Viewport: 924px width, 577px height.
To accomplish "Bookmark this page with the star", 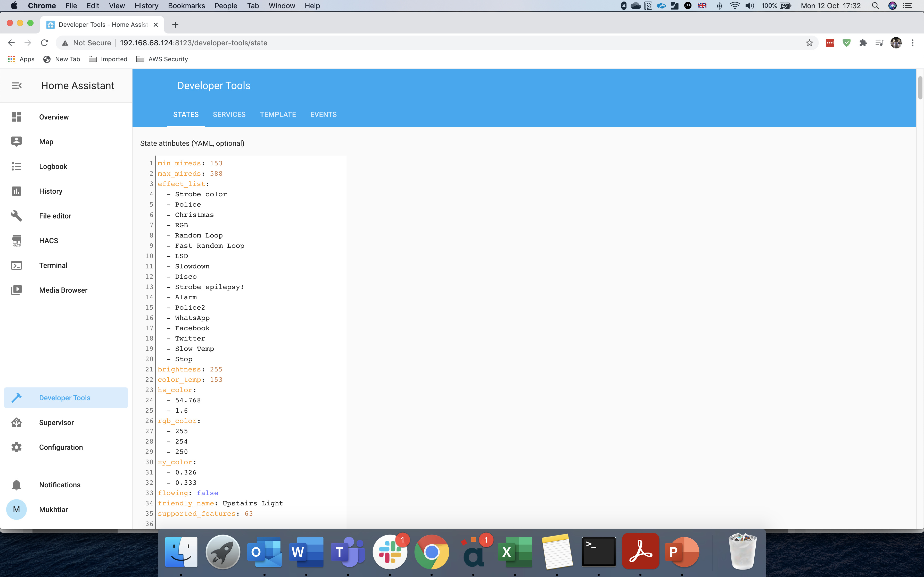I will tap(809, 42).
